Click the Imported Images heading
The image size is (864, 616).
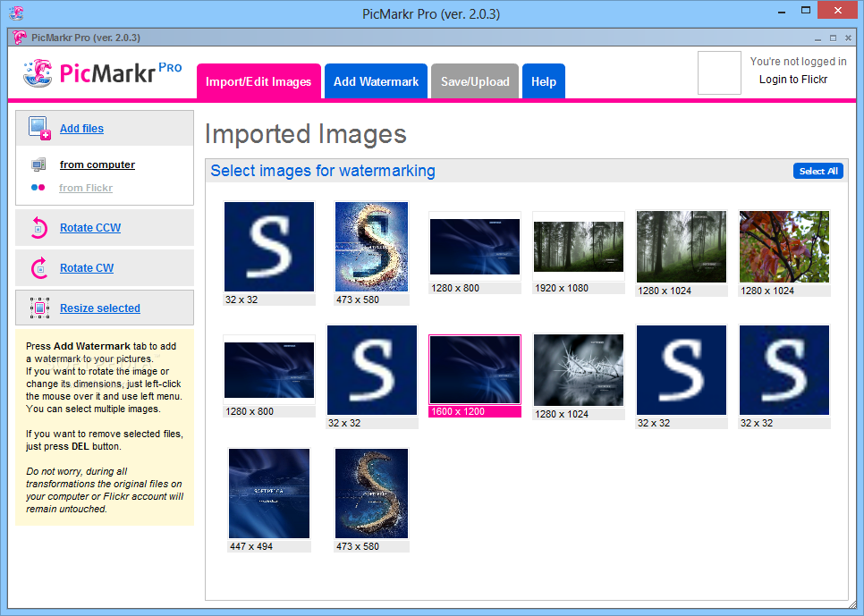pos(305,134)
